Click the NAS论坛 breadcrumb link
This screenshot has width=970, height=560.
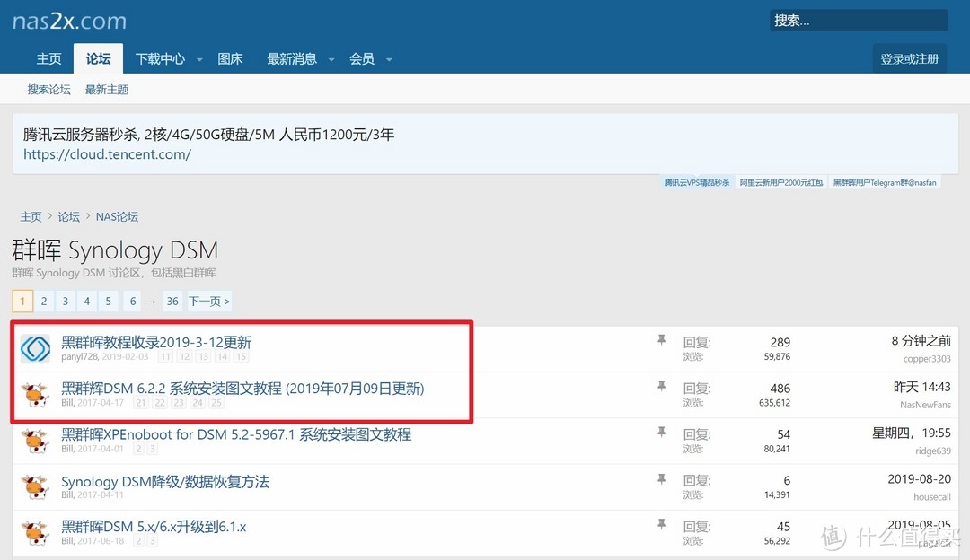pos(117,217)
